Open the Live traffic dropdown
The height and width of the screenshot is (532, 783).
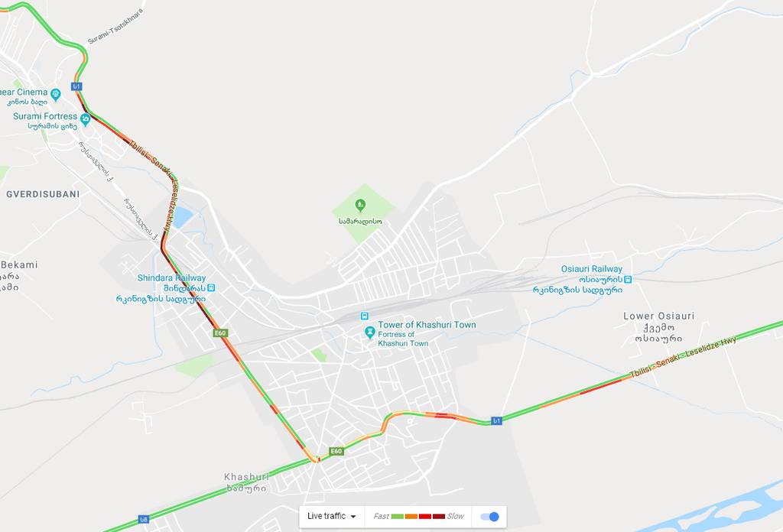click(x=332, y=516)
